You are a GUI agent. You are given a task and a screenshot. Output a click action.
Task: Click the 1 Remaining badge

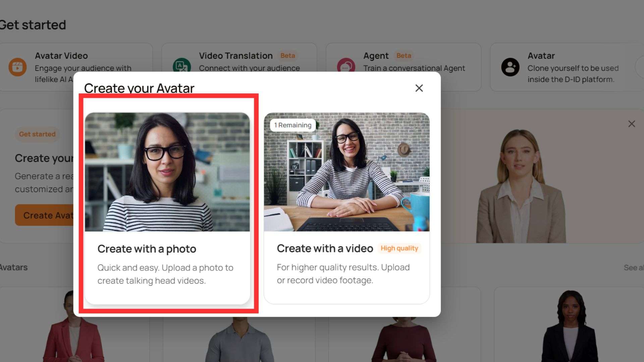tap(292, 125)
